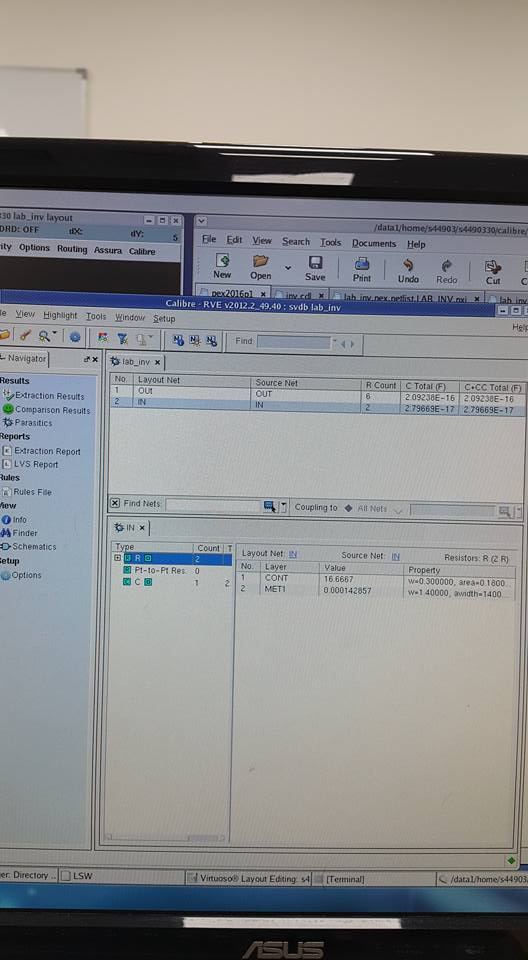
Task: Click the highlight wand icon in RVE toolbar
Action: coord(25,336)
